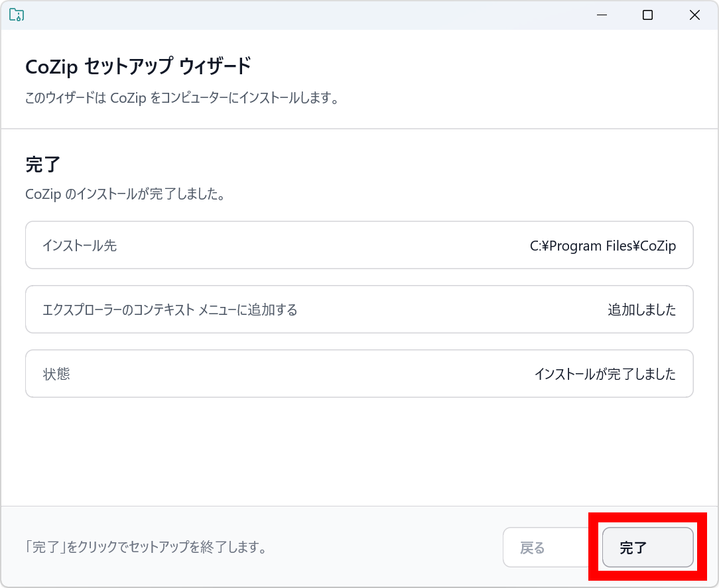Click the empty title bar area
The height and width of the screenshot is (588, 719).
click(298, 15)
